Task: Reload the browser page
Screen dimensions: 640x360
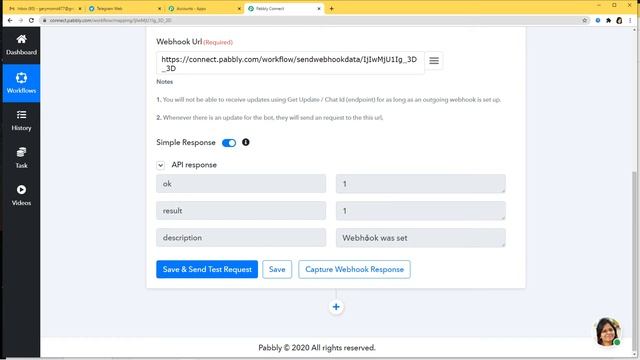Action: [x=31, y=20]
